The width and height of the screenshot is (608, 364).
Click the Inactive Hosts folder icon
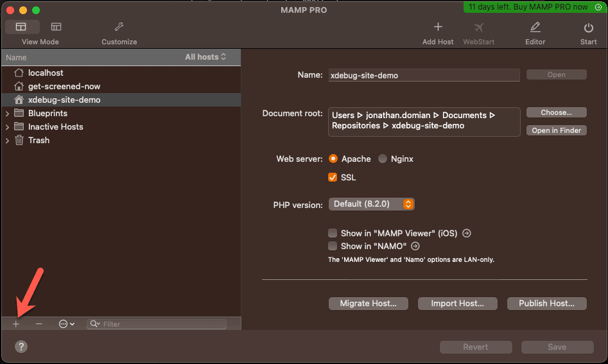[19, 126]
